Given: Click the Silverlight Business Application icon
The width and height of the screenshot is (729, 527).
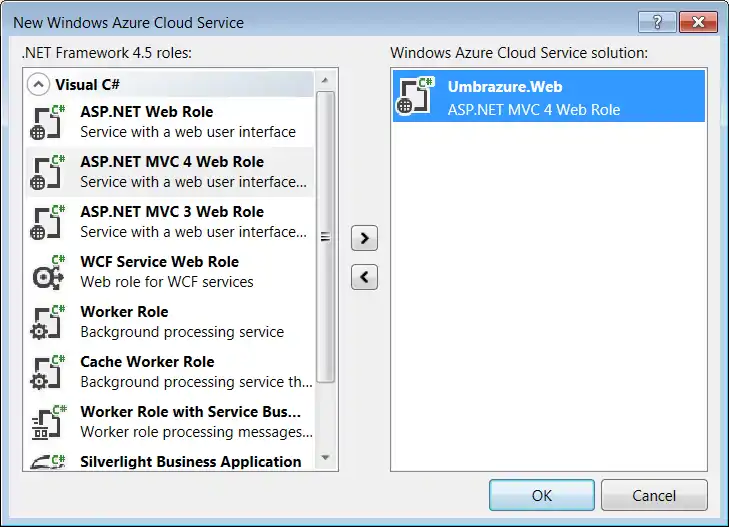Looking at the screenshot, I should pyautogui.click(x=48, y=461).
